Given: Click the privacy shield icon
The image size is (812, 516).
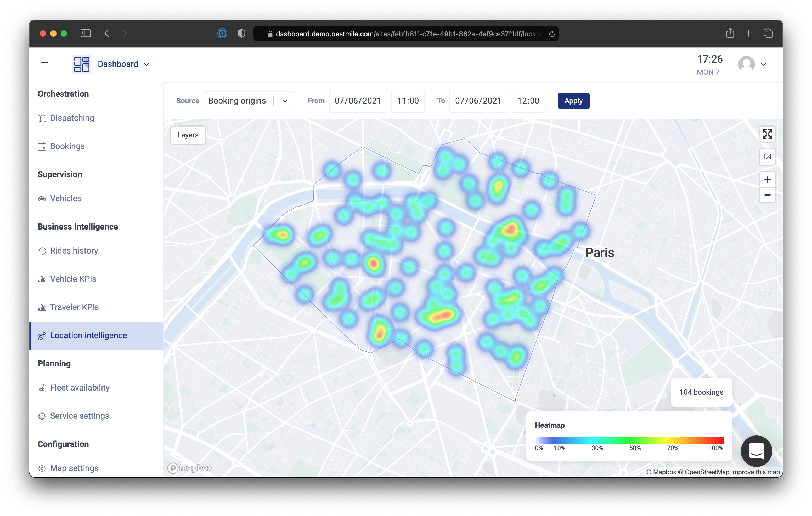Looking at the screenshot, I should [241, 33].
